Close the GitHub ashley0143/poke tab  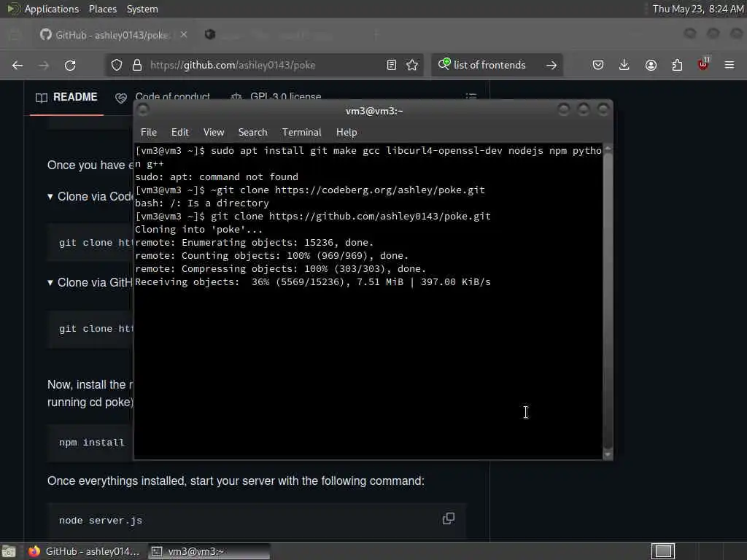tap(184, 35)
